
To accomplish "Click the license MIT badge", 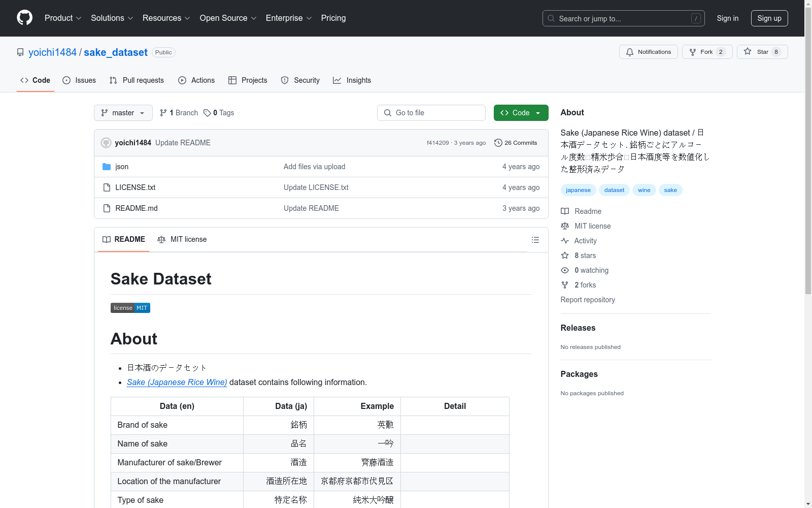I will tap(130, 308).
